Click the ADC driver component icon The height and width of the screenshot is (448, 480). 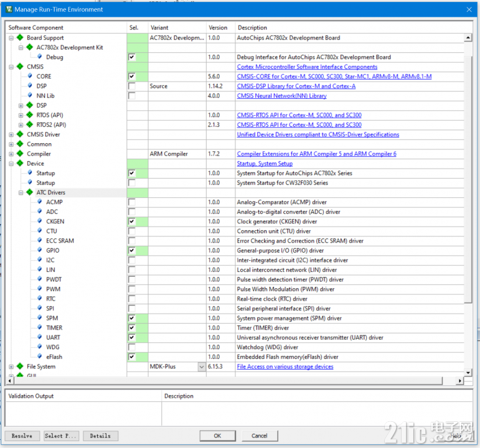point(39,212)
